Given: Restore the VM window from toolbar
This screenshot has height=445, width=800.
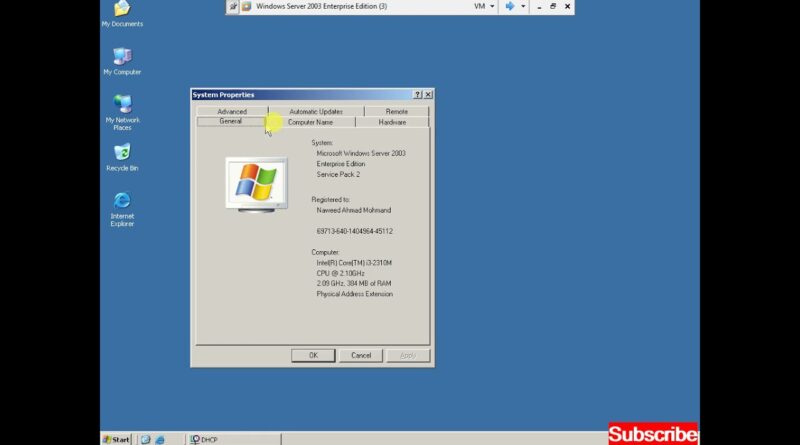Looking at the screenshot, I should pyautogui.click(x=553, y=7).
